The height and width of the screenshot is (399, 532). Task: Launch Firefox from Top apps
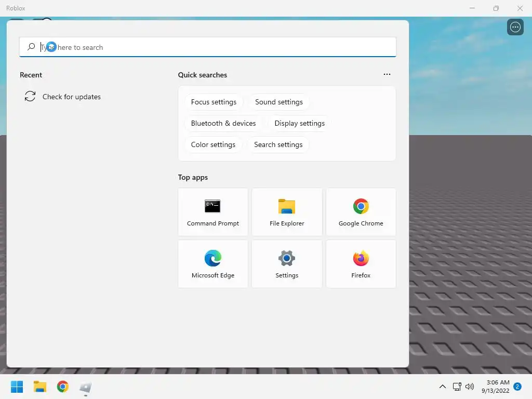(x=361, y=264)
